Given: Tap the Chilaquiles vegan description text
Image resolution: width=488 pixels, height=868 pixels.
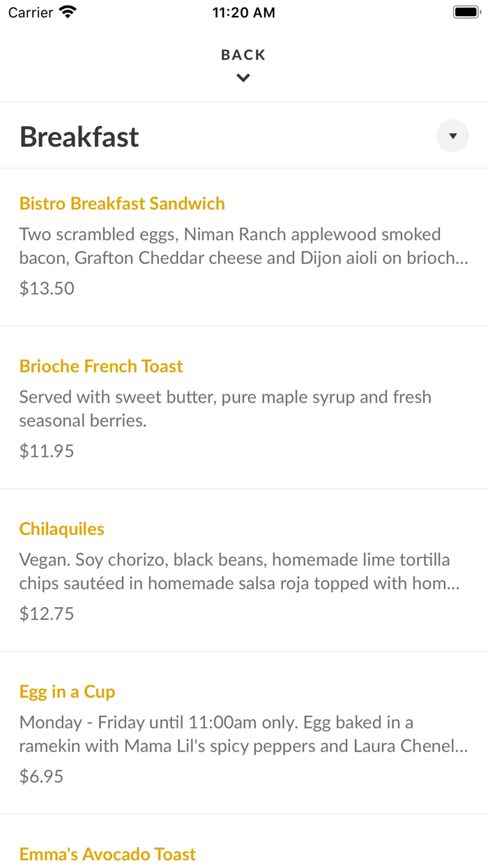Looking at the screenshot, I should [239, 571].
